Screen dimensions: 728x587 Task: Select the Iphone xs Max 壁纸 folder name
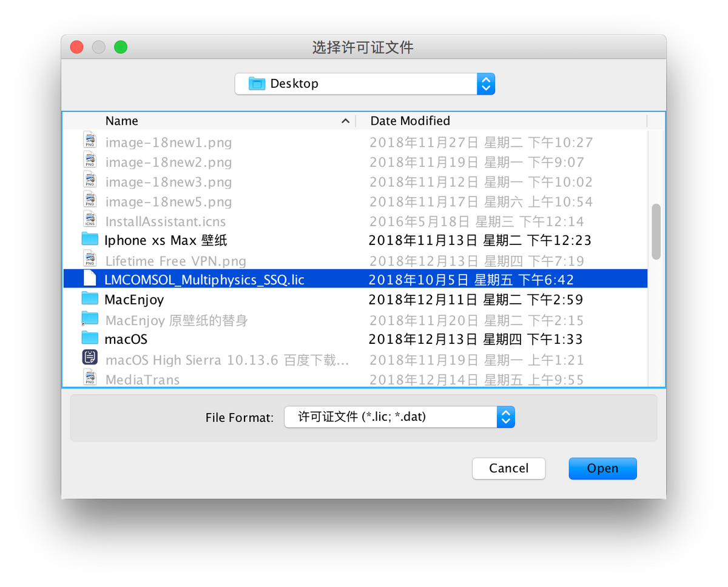(x=166, y=240)
